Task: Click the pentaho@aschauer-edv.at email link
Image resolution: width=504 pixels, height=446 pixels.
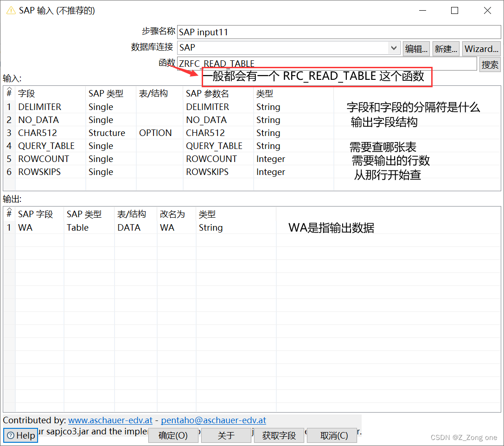Action: 214,420
